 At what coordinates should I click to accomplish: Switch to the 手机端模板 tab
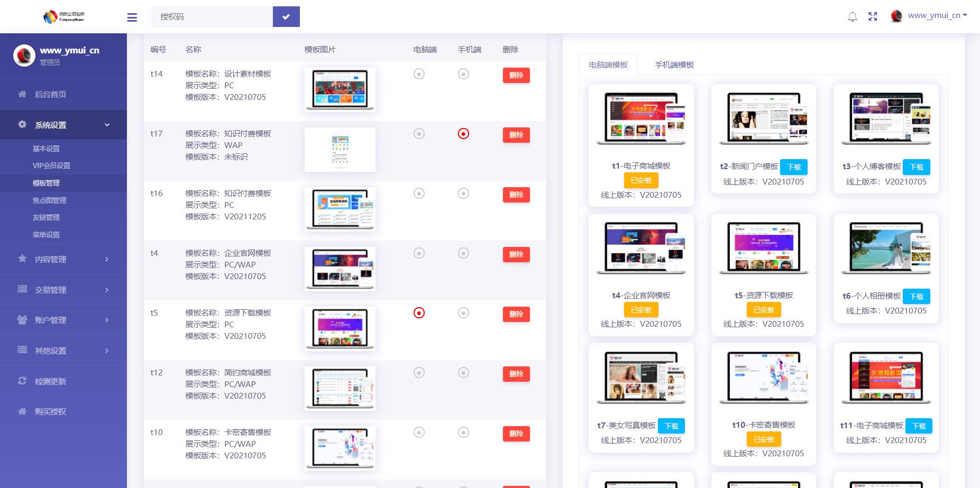(x=674, y=65)
